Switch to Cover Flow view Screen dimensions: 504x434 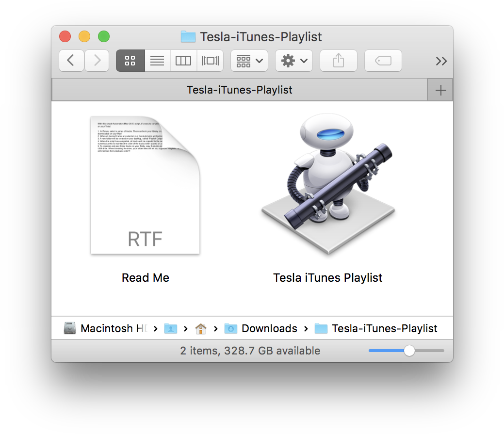pos(210,61)
